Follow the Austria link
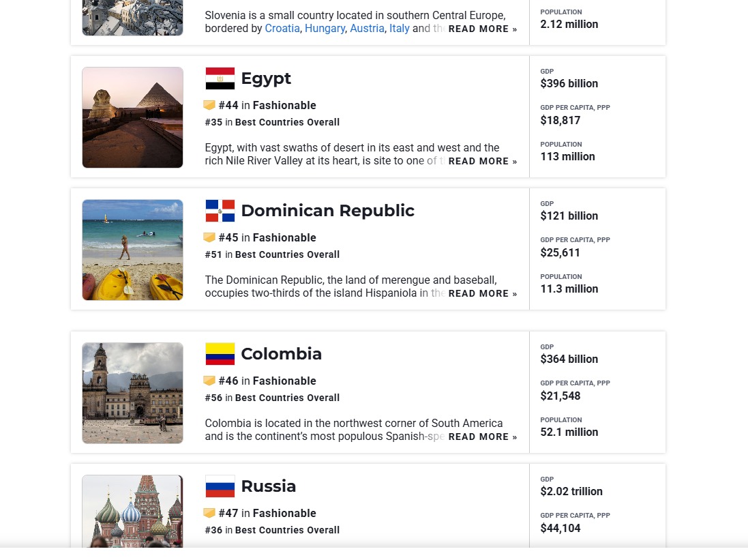748x560 pixels. (x=367, y=29)
